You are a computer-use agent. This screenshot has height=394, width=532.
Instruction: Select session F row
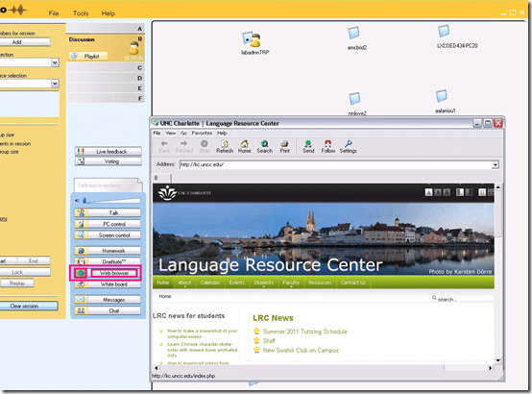coord(106,98)
